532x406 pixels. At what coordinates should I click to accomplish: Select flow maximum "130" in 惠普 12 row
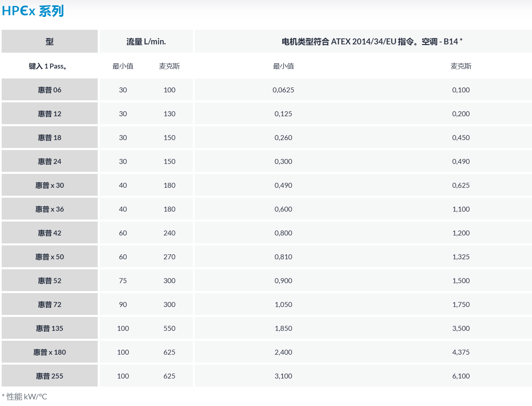[x=169, y=114]
